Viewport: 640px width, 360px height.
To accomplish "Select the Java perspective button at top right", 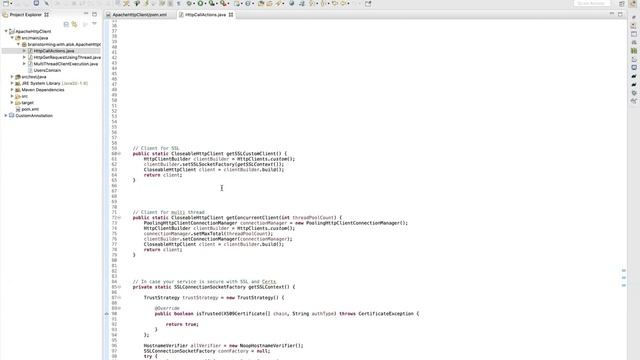I will [x=633, y=3].
